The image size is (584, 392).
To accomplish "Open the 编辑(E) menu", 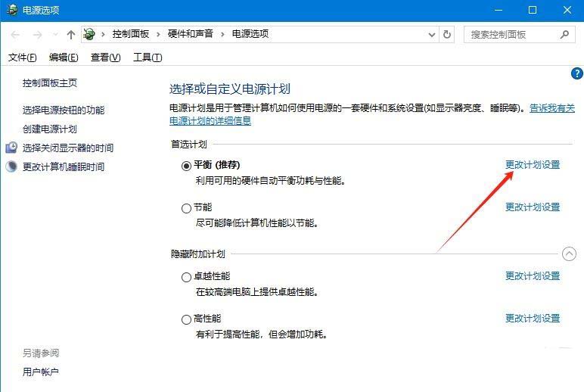I will [64, 58].
